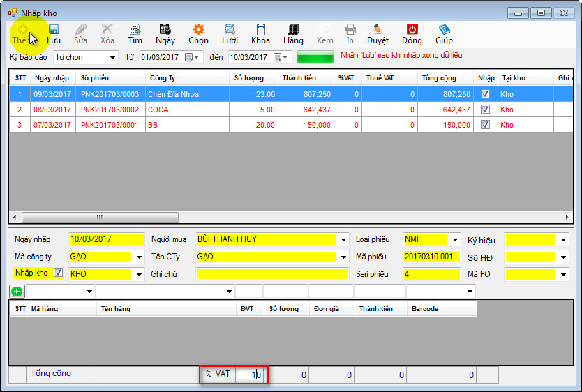Expand the Mã công ty dropdown
Image resolution: width=582 pixels, height=392 pixels.
click(x=139, y=257)
